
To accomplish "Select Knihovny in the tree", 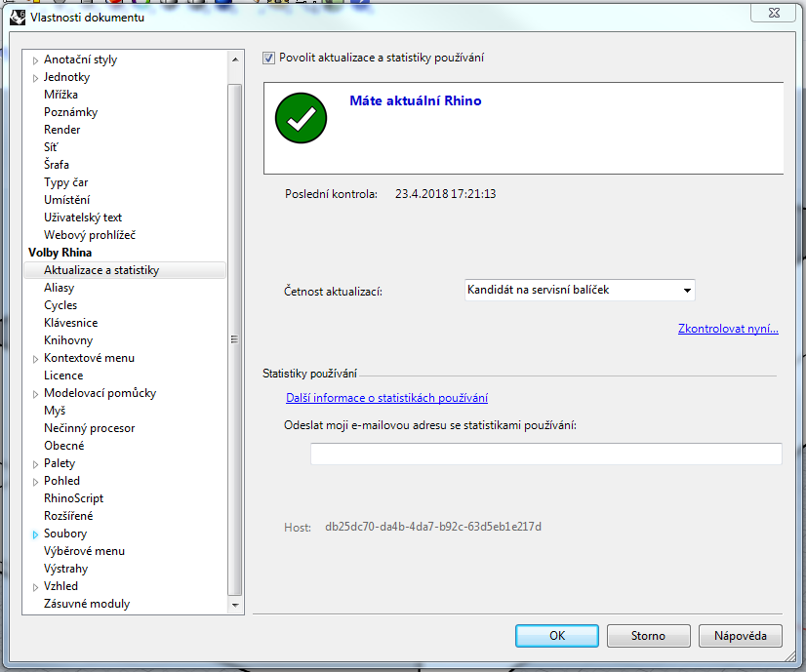I will 68,340.
